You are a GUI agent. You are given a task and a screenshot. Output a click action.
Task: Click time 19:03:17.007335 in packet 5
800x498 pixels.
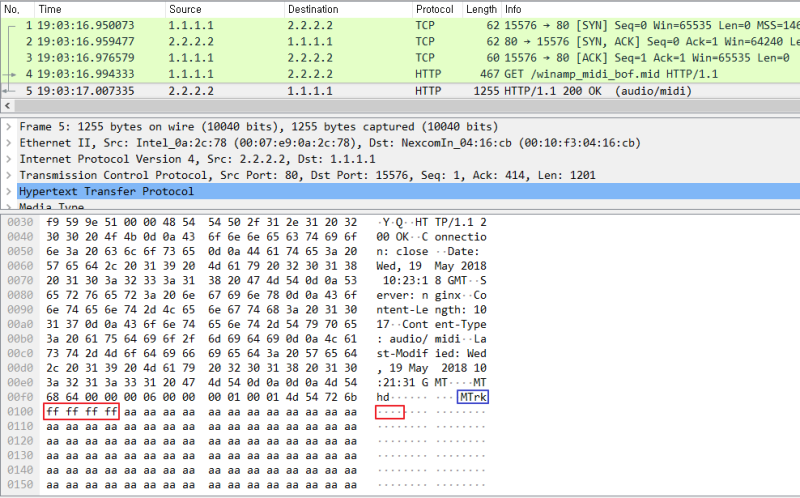[x=86, y=91]
